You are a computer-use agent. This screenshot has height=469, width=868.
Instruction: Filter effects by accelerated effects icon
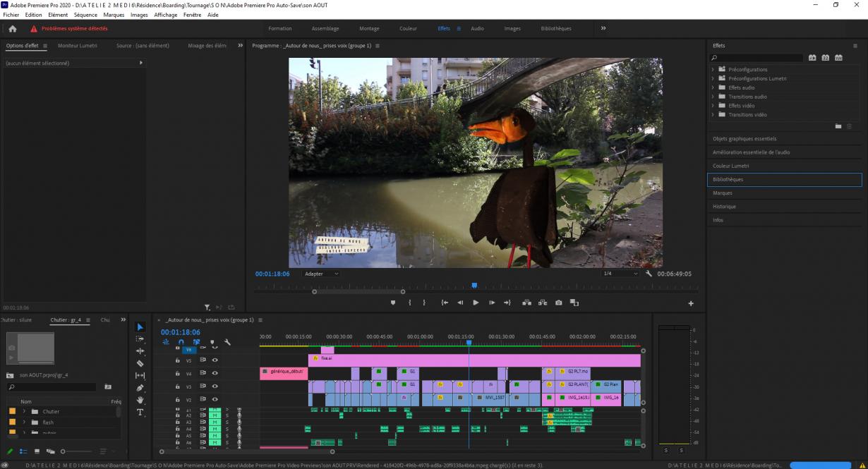click(812, 58)
